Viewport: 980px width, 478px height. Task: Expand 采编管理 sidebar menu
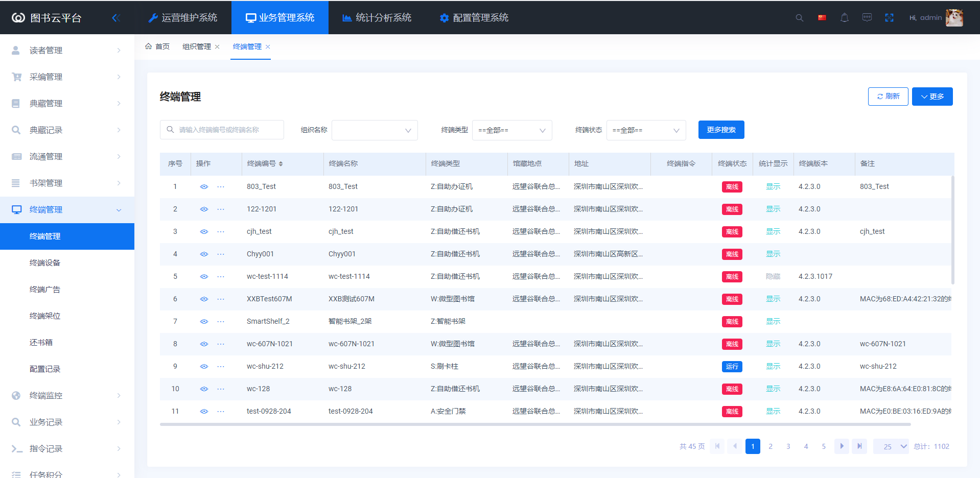coord(67,77)
